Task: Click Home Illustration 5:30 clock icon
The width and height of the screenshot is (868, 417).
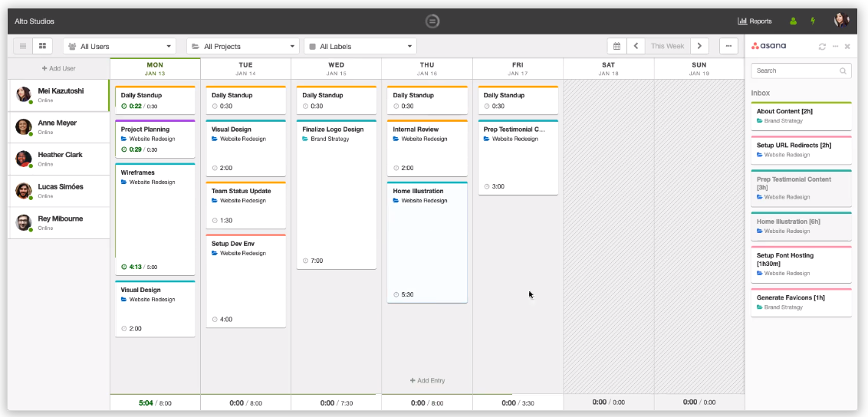Action: (396, 295)
